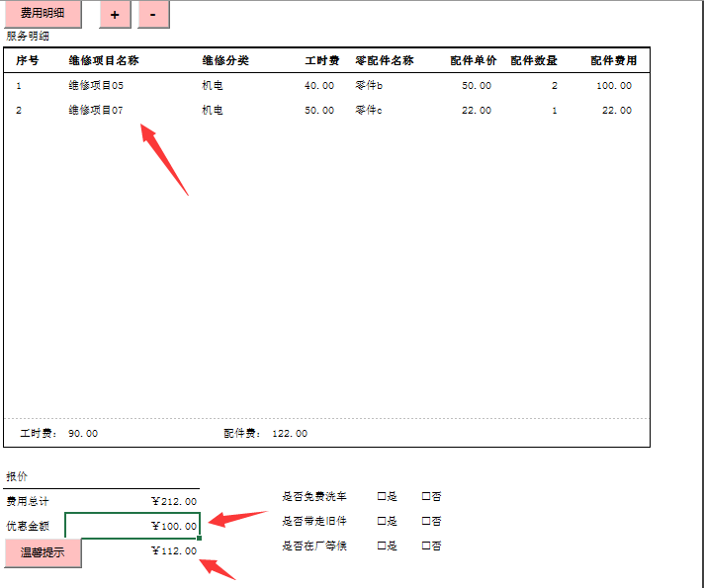Click the 是否在厂等候 label
704x588 pixels.
[314, 546]
